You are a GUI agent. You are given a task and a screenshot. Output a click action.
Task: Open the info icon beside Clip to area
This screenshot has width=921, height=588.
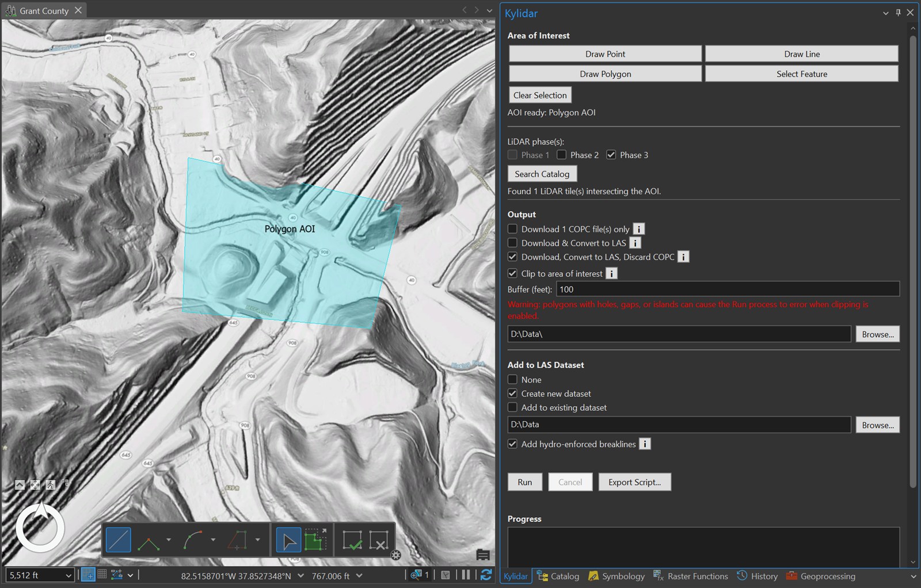pyautogui.click(x=612, y=273)
